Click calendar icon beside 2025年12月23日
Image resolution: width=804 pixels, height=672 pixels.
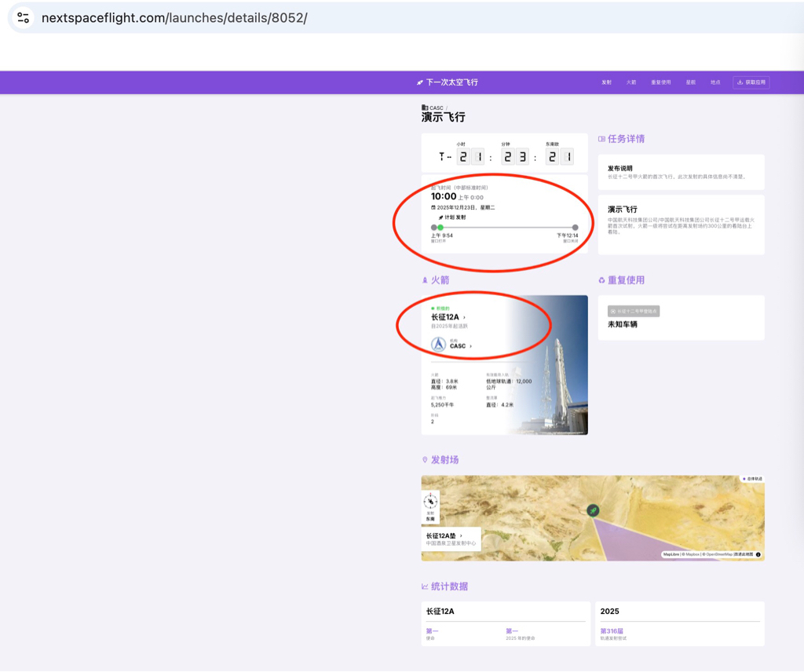point(433,207)
